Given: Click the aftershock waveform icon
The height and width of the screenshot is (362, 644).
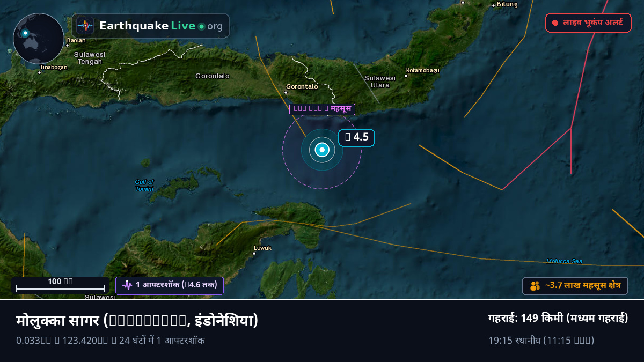Looking at the screenshot, I should click(127, 285).
